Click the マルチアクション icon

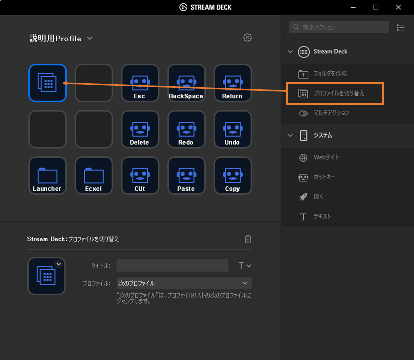point(303,113)
